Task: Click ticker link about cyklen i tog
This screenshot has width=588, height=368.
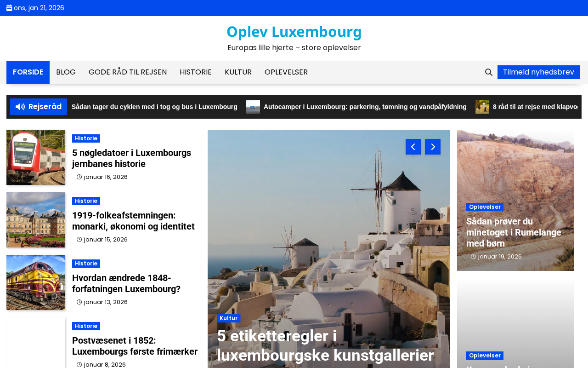Action: 154,107
